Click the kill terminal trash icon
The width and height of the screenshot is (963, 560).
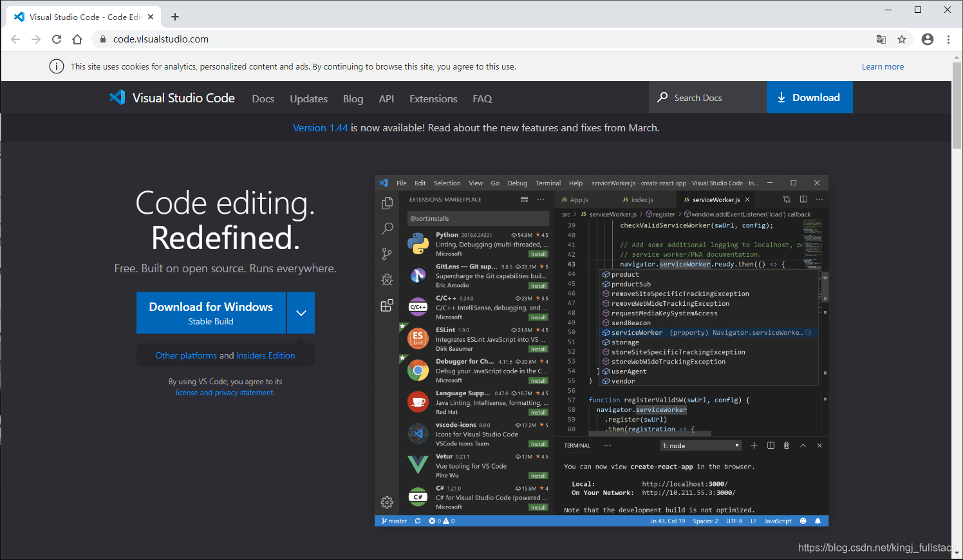tap(787, 445)
